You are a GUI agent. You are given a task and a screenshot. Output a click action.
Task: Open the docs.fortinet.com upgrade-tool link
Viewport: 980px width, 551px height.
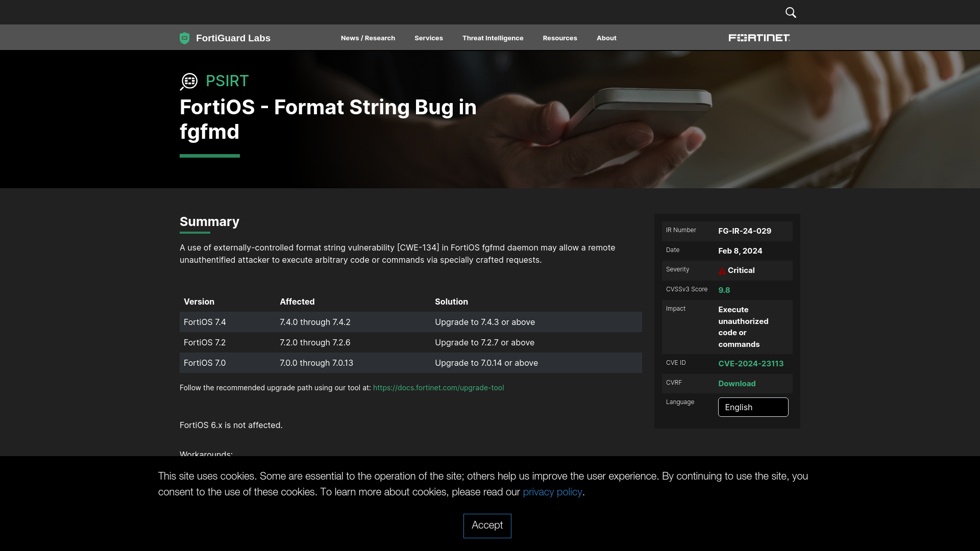438,388
